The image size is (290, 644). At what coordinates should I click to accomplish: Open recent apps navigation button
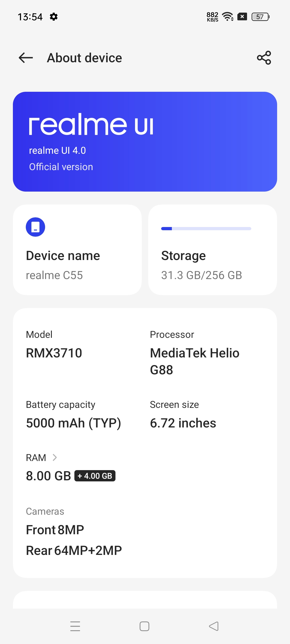point(75,626)
